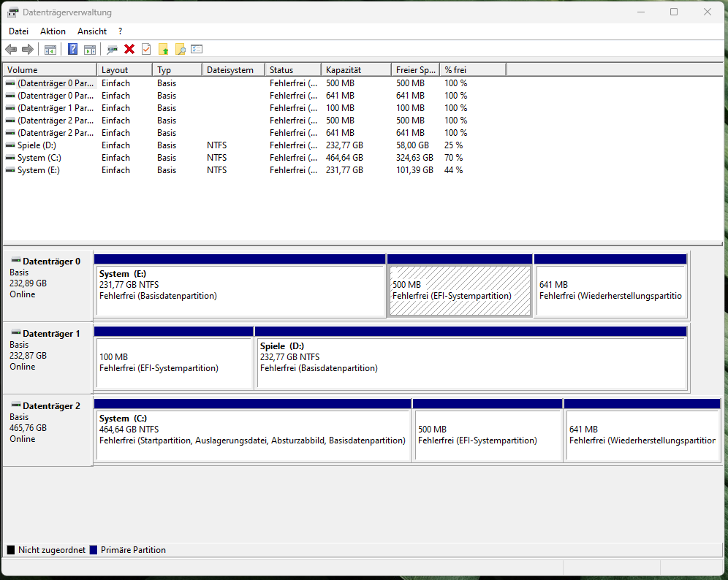This screenshot has width=728, height=580.
Task: Click the 464,64 GB capacity cell
Action: tap(344, 159)
